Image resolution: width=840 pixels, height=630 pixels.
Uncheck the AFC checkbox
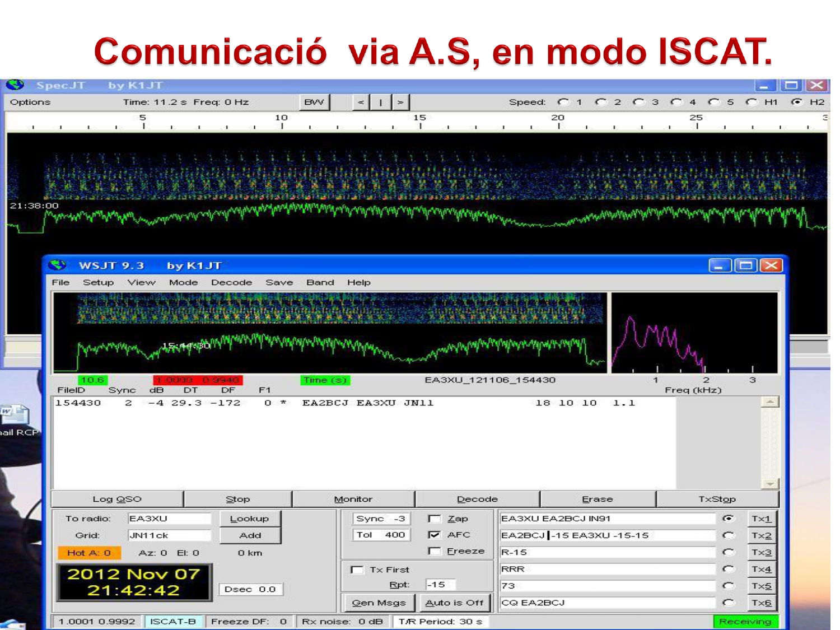coord(434,535)
